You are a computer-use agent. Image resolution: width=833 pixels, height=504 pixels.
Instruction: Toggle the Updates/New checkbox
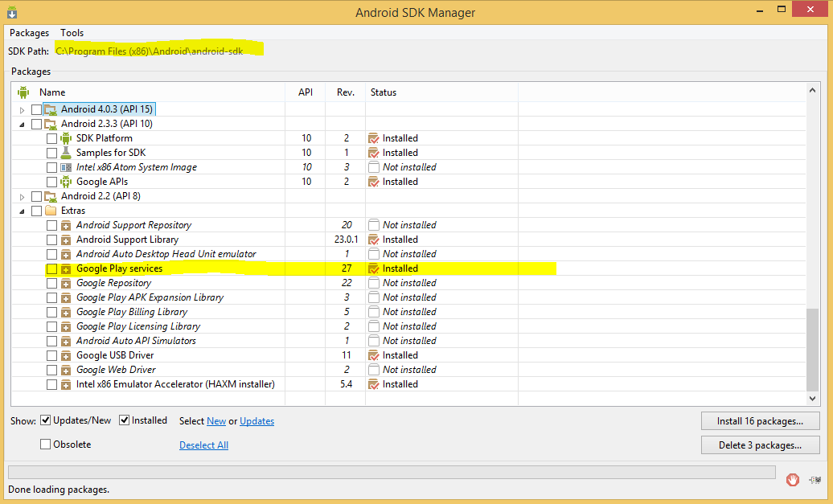tap(46, 420)
